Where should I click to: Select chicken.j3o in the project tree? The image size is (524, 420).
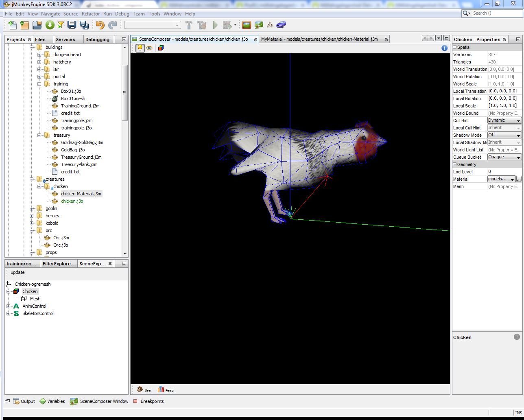click(x=72, y=201)
